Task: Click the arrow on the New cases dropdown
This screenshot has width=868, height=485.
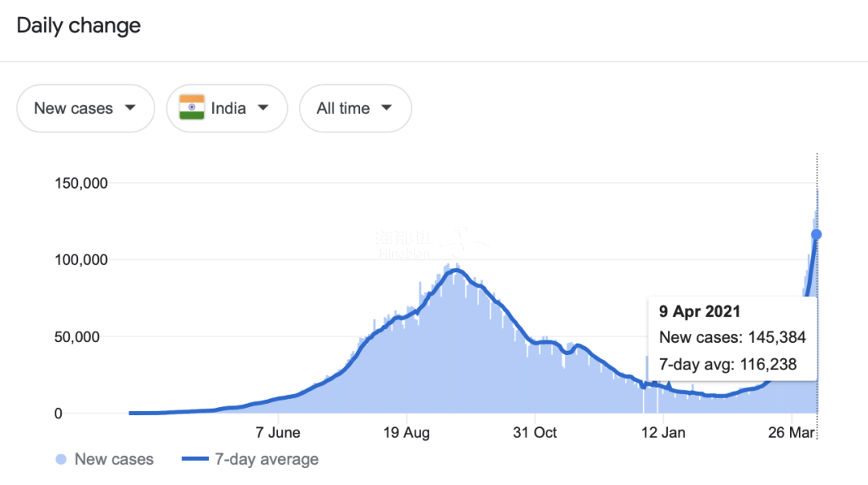Action: pos(130,108)
